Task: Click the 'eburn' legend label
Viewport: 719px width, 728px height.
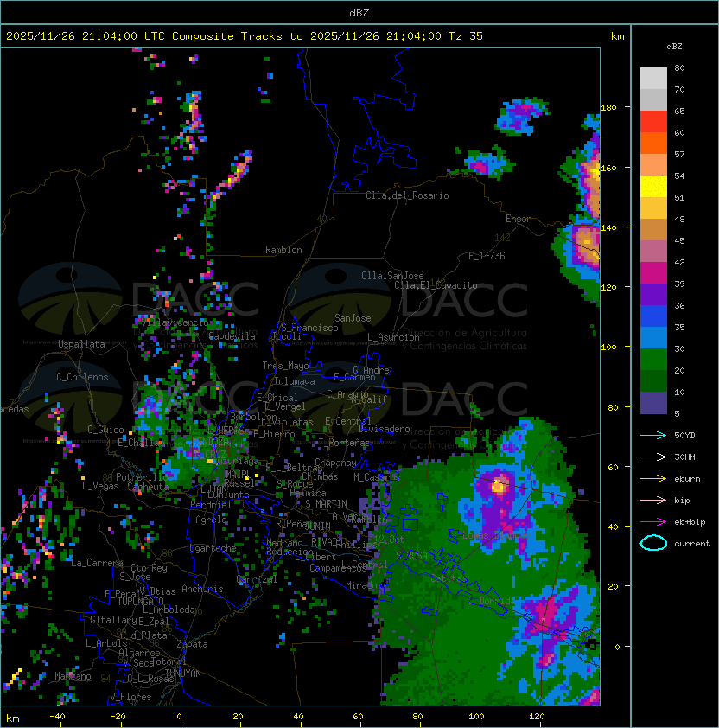Action: [687, 479]
